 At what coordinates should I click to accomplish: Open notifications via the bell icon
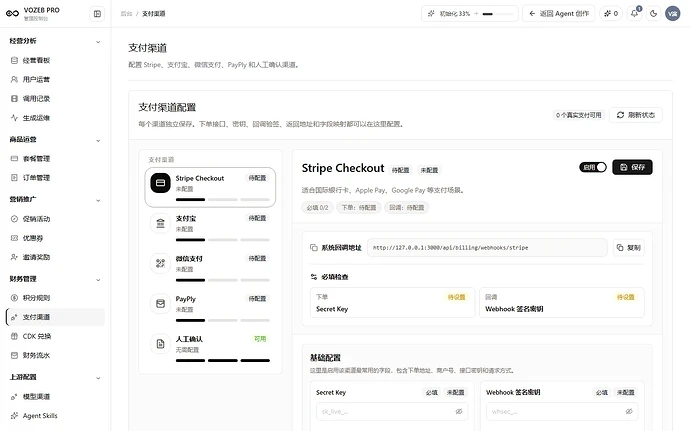pos(634,14)
